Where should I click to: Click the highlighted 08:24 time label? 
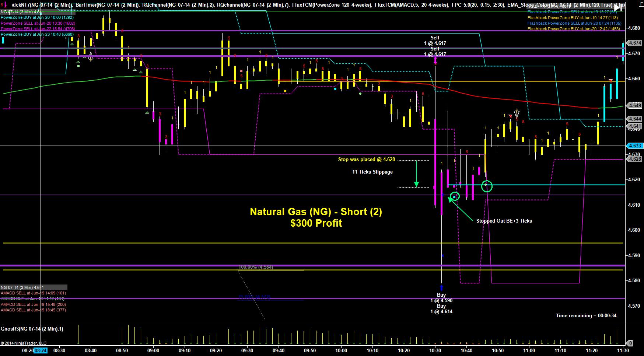pyautogui.click(x=41, y=350)
